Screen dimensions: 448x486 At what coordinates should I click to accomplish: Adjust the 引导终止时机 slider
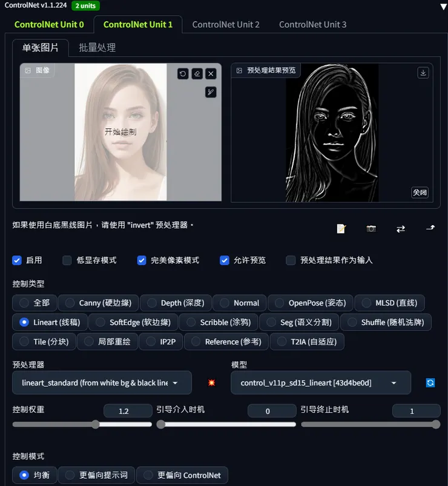pos(371,424)
